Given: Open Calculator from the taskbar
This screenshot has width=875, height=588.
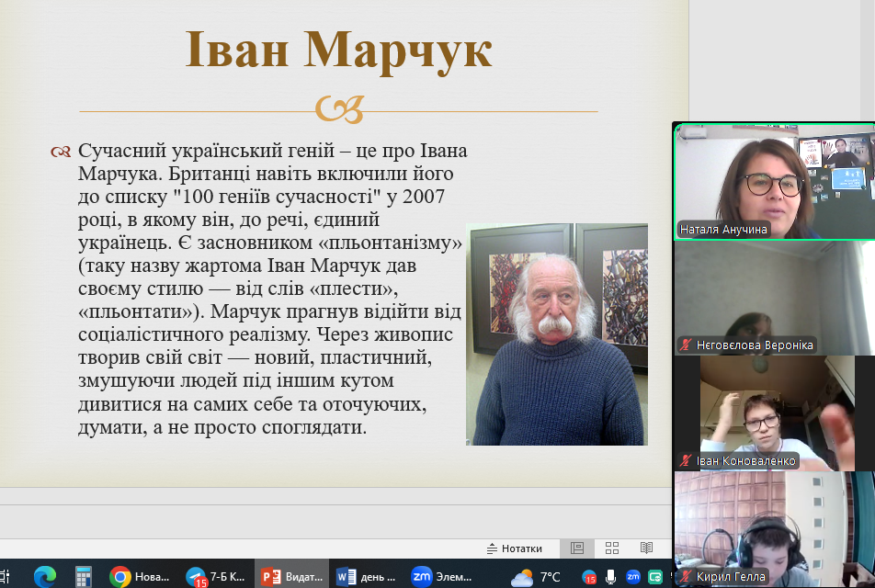Looking at the screenshot, I should (84, 576).
